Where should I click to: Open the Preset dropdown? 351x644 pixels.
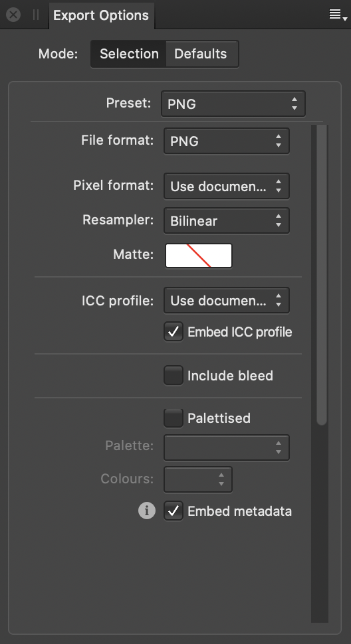[x=233, y=104]
